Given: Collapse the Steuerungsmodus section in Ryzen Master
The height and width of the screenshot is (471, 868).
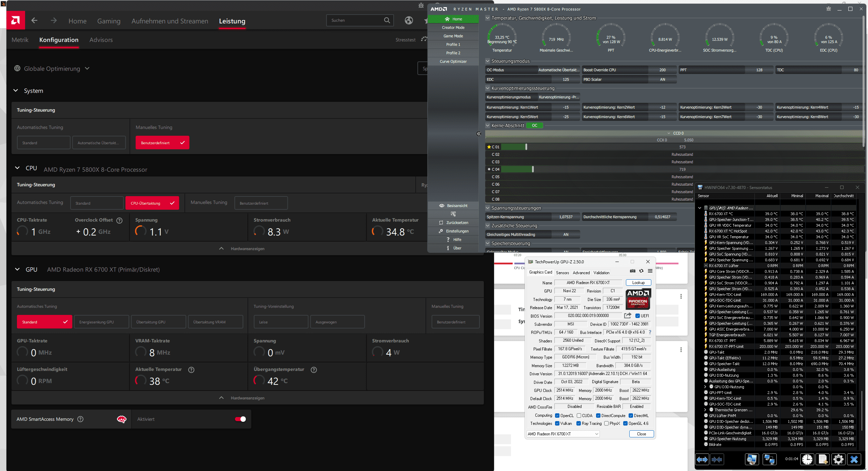Looking at the screenshot, I should [488, 61].
